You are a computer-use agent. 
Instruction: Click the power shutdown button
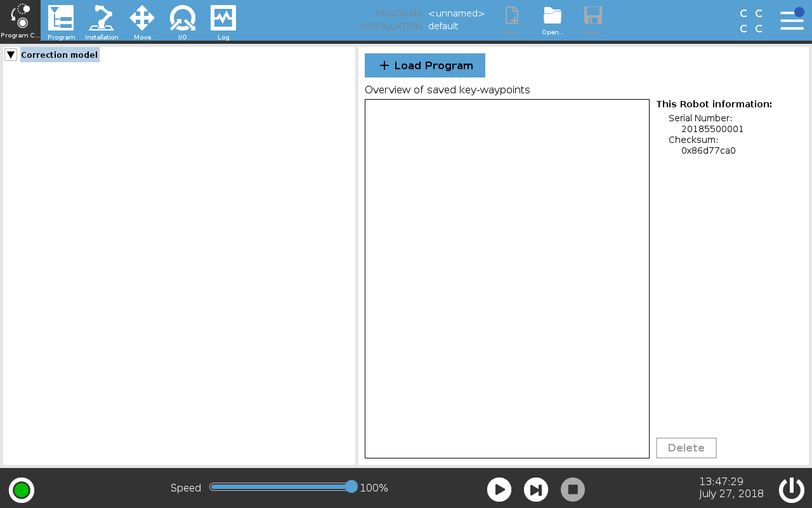point(792,490)
